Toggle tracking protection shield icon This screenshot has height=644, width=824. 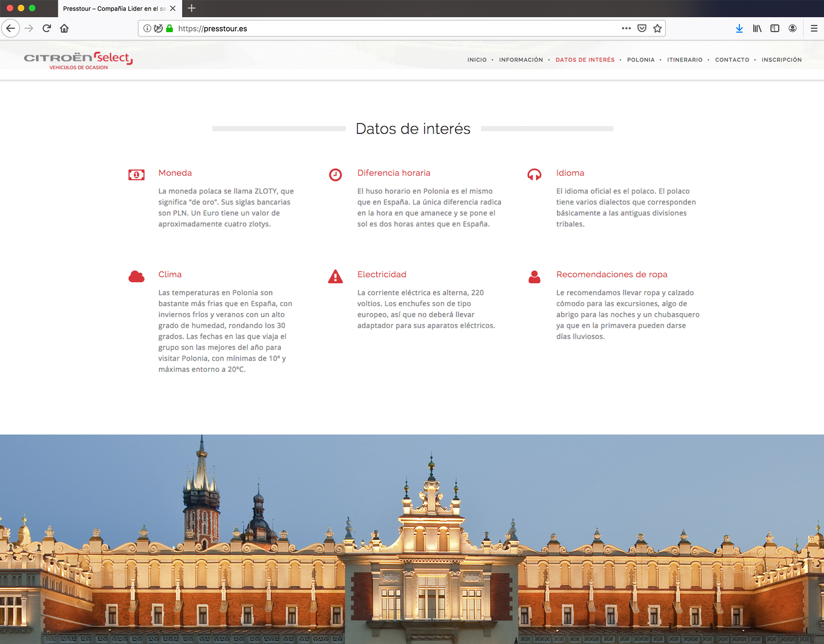click(x=158, y=28)
